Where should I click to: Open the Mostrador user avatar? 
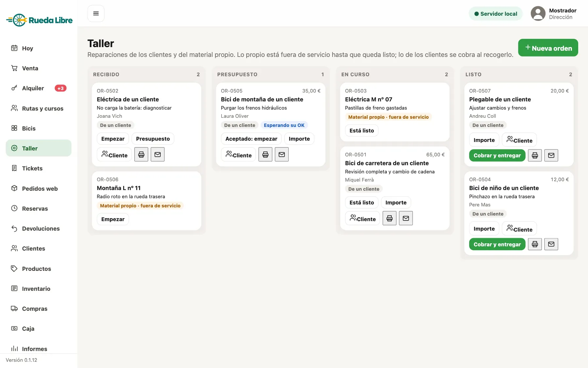tap(538, 13)
